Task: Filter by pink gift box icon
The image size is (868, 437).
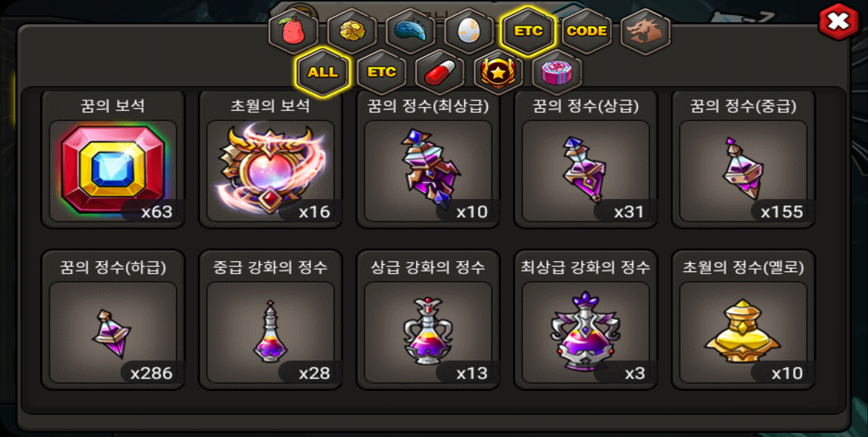Action: coord(557,72)
